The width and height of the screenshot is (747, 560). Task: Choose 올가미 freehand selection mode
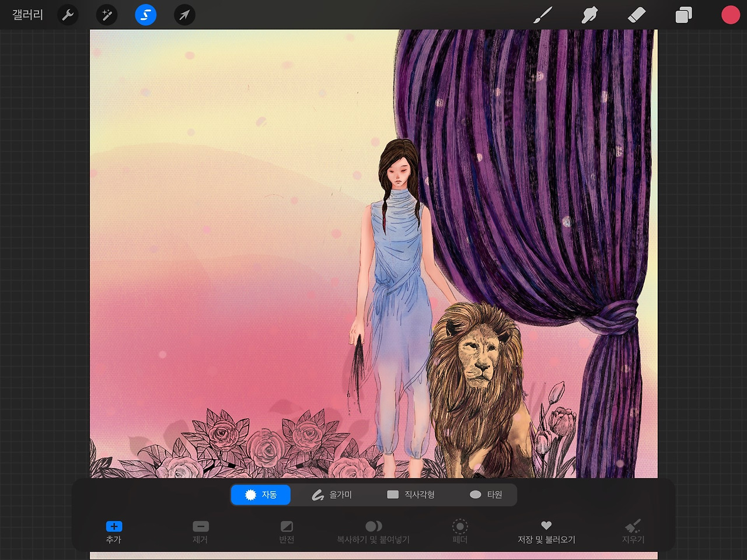click(331, 495)
